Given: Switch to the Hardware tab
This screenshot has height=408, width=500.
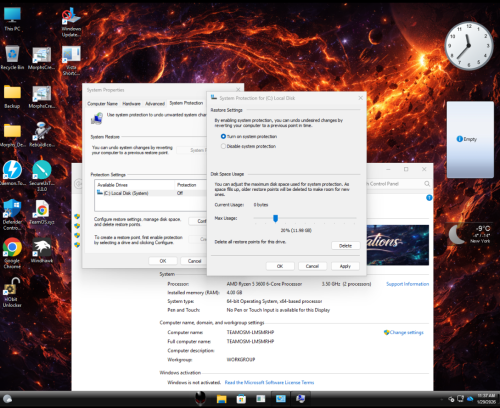Looking at the screenshot, I should point(131,104).
